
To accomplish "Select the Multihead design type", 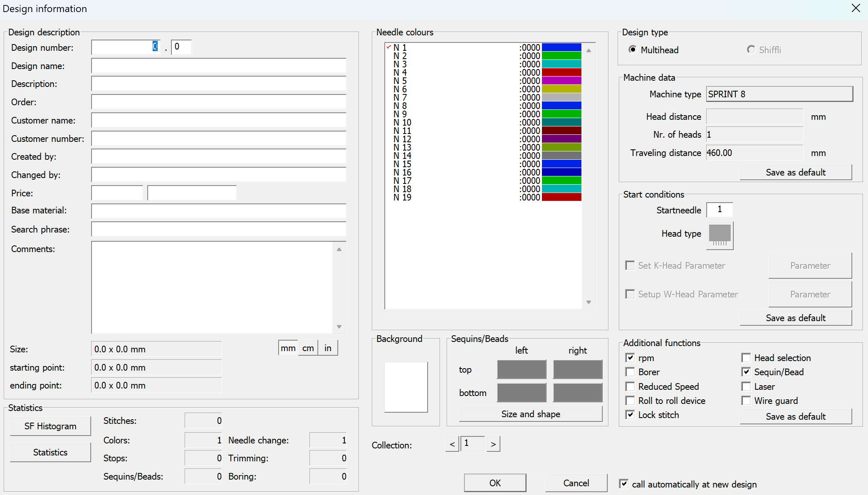I will pyautogui.click(x=633, y=49).
